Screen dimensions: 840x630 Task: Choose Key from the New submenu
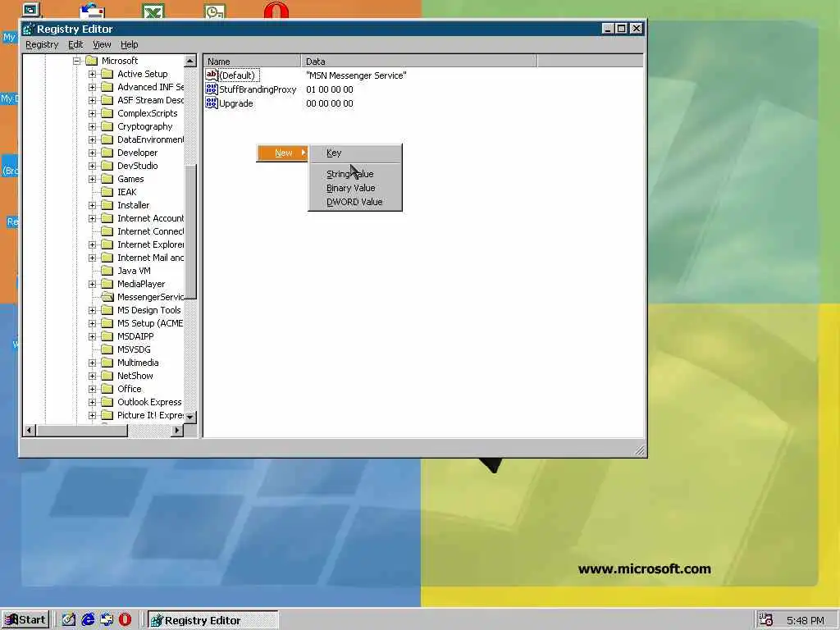pyautogui.click(x=355, y=153)
